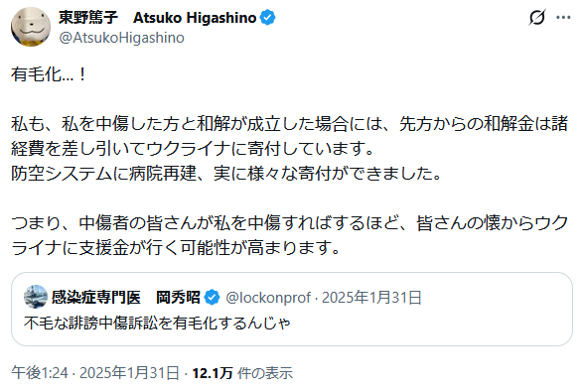Click the timestamp 午後1:24 · 2025年1月31日

pos(95,373)
